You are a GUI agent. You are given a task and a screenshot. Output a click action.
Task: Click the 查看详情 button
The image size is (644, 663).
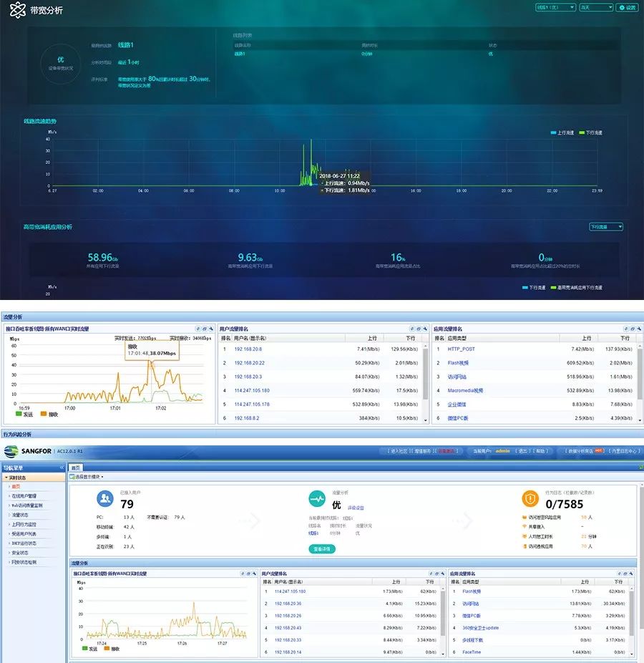(321, 549)
